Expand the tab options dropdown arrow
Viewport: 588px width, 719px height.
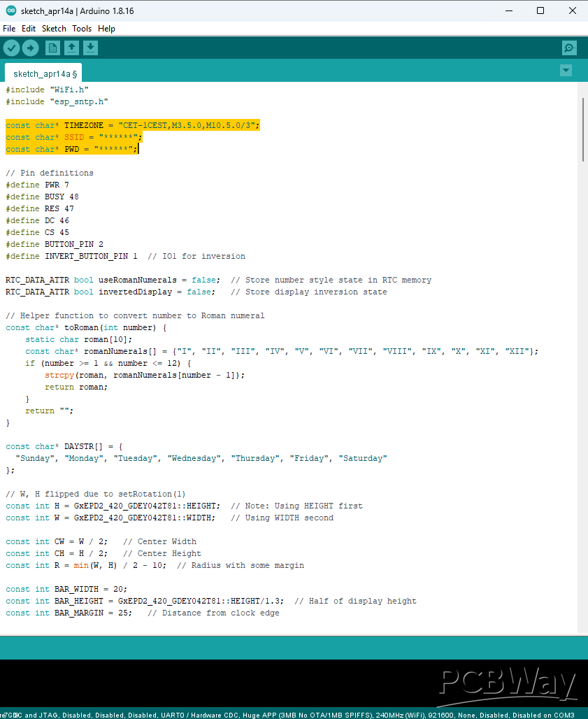pyautogui.click(x=566, y=71)
